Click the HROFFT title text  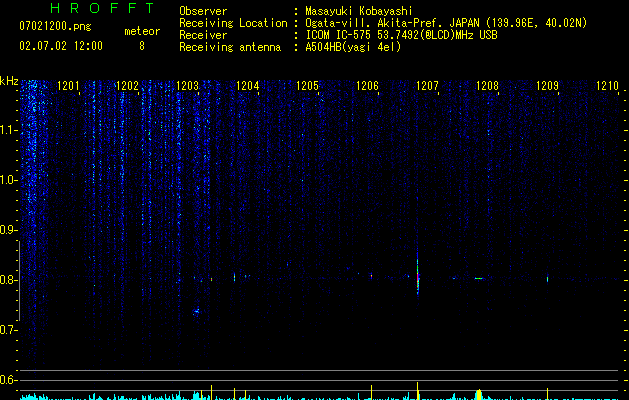coord(103,8)
